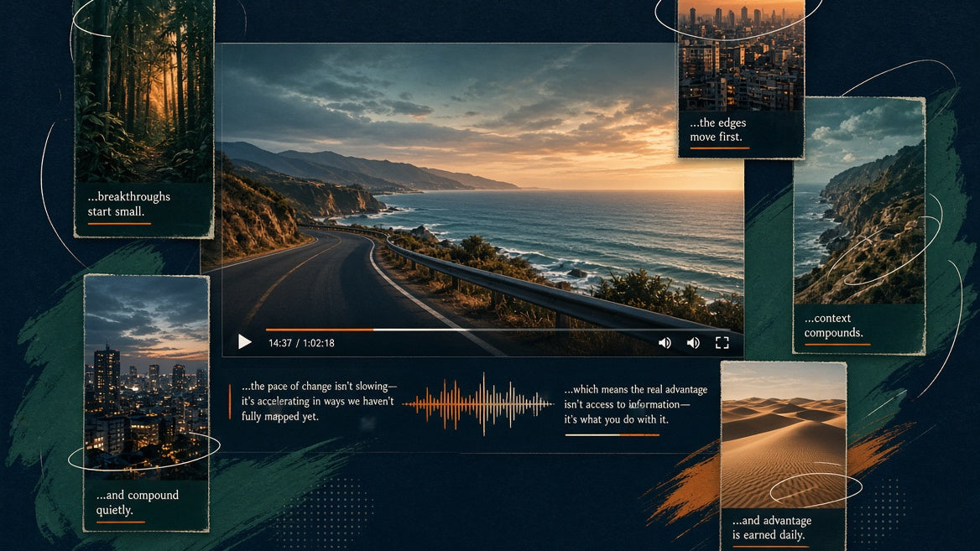Click the orange audio waveform

tap(477, 403)
